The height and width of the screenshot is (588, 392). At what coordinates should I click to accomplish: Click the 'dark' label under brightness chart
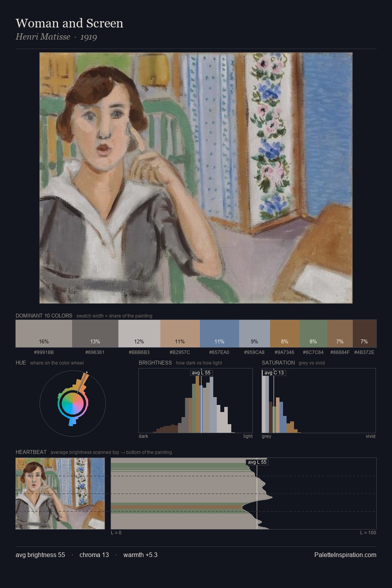143,436
